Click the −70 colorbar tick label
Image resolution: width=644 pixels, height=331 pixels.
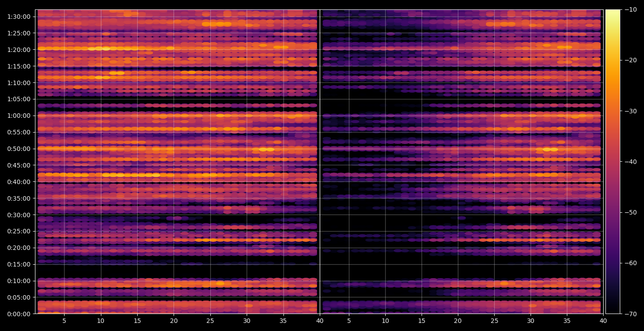(x=631, y=314)
